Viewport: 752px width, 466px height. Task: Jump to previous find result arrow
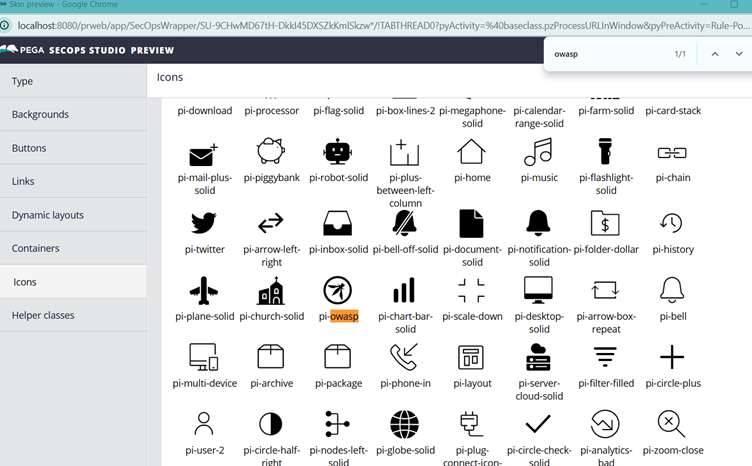[714, 54]
